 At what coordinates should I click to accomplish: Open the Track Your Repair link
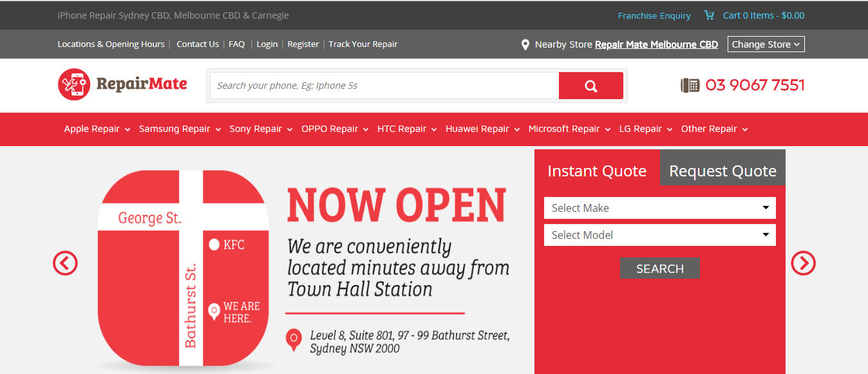coord(363,44)
